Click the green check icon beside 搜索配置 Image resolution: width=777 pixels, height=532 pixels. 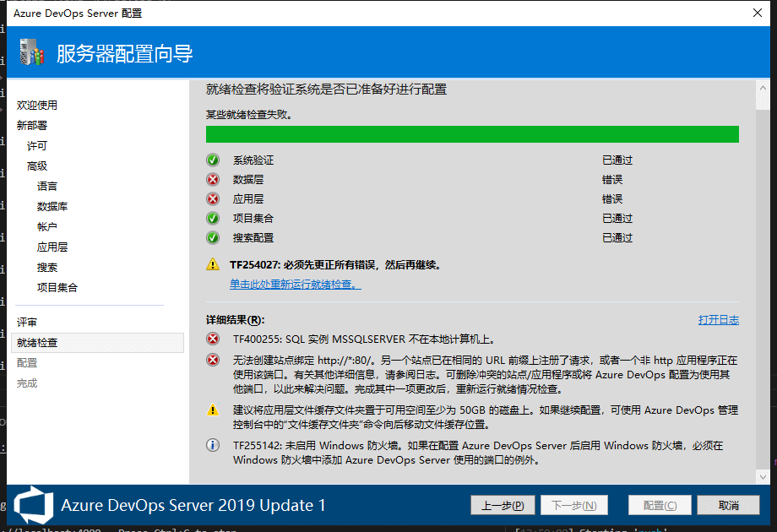[213, 238]
